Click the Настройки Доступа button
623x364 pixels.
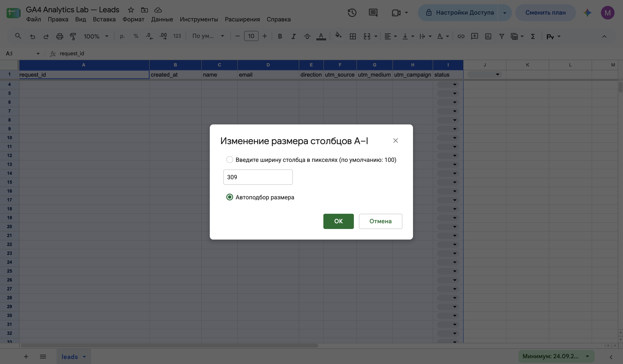[x=458, y=13]
